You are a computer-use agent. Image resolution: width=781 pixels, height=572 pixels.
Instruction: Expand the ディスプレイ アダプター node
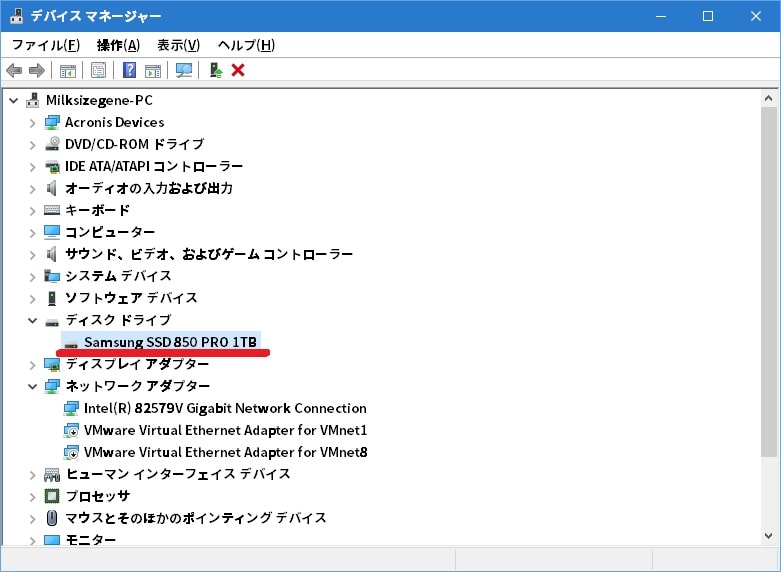coord(32,365)
